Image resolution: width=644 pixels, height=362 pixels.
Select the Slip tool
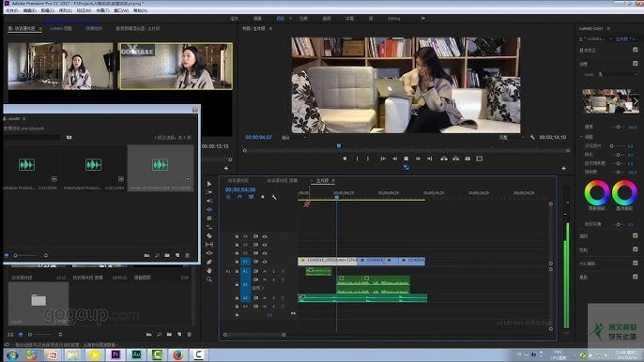209,244
